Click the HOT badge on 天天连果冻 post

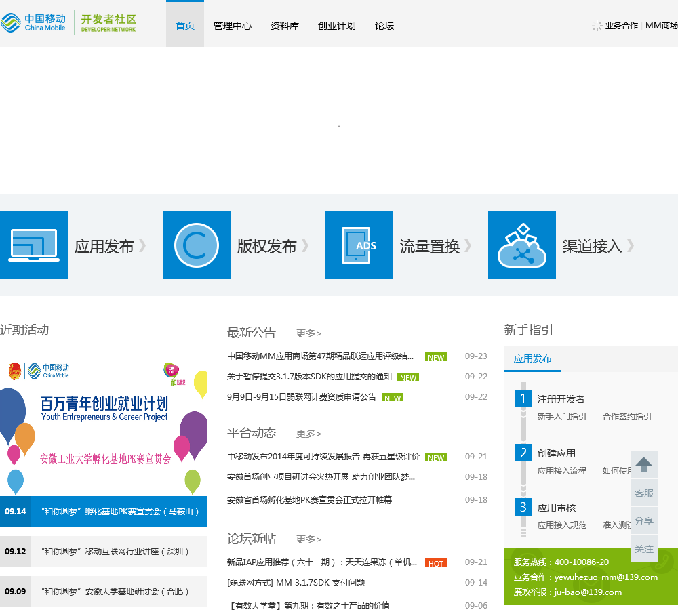pos(436,563)
